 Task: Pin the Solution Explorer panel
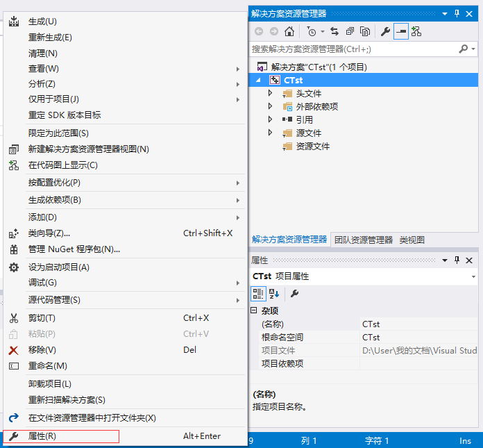coord(457,14)
